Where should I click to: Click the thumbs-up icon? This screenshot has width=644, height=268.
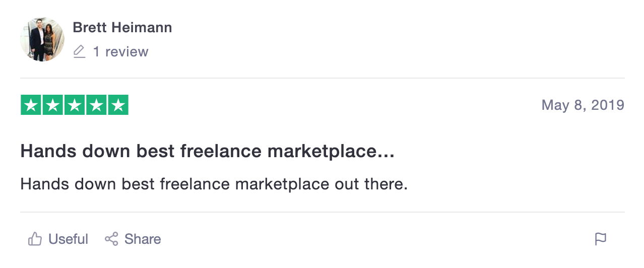(35, 239)
